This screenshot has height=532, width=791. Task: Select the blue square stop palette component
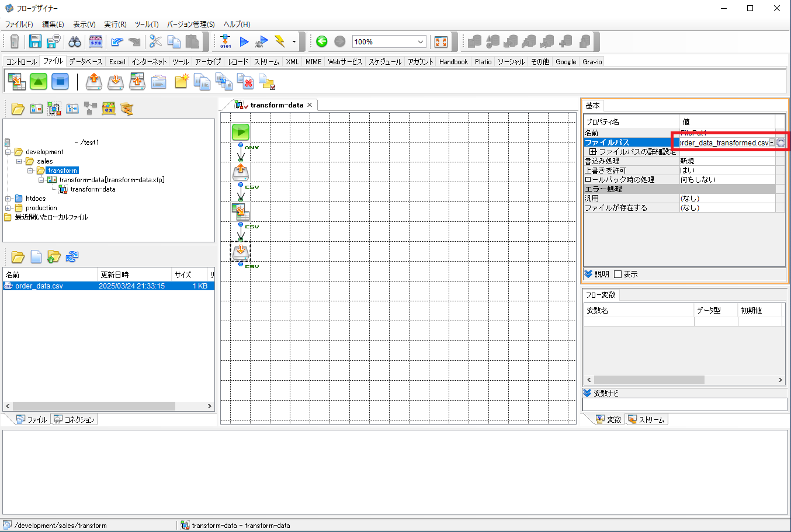point(60,82)
